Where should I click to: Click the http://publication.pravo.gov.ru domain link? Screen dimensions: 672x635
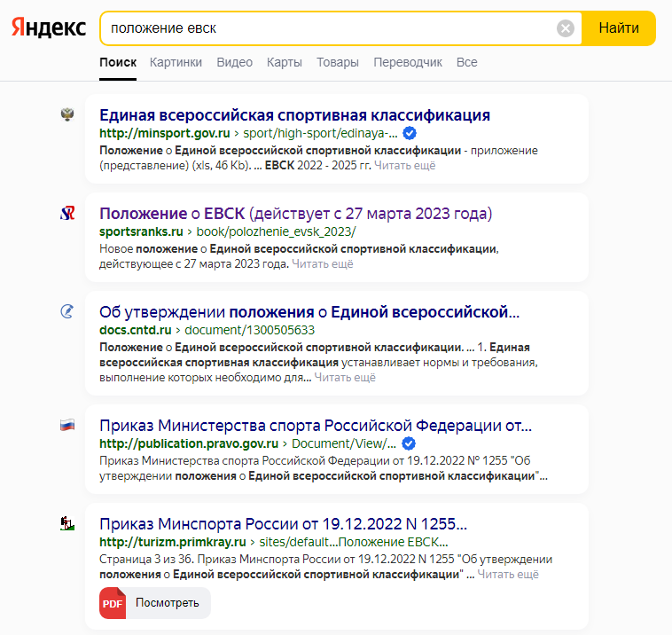coord(189,443)
